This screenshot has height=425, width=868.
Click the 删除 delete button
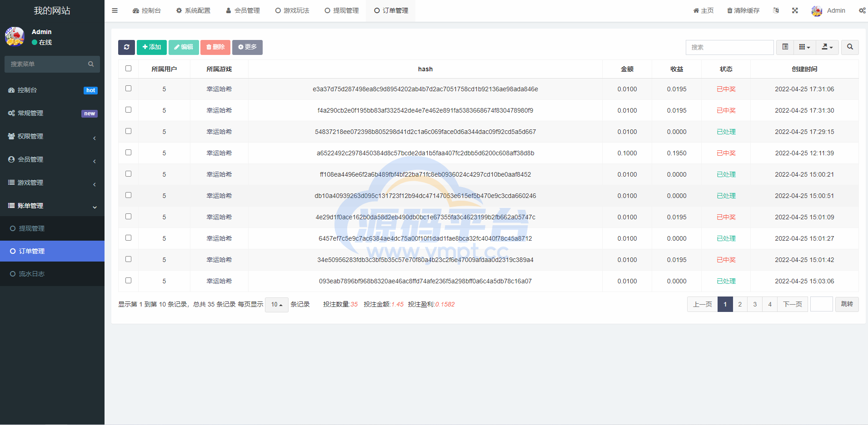coord(215,47)
